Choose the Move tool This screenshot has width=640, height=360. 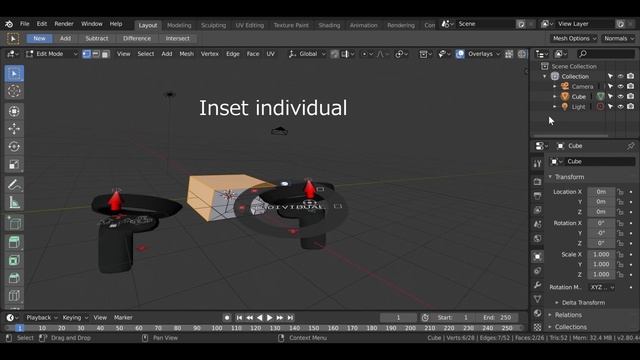click(x=14, y=129)
